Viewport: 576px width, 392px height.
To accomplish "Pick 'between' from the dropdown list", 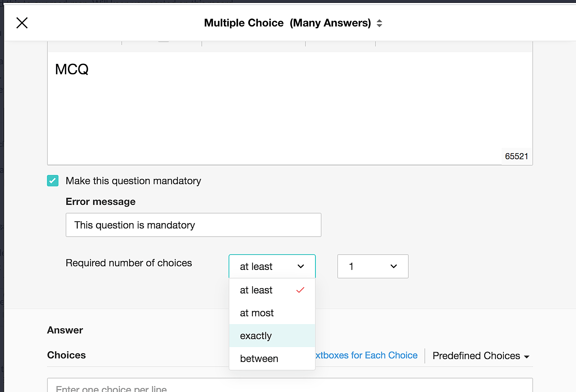I will coord(259,359).
